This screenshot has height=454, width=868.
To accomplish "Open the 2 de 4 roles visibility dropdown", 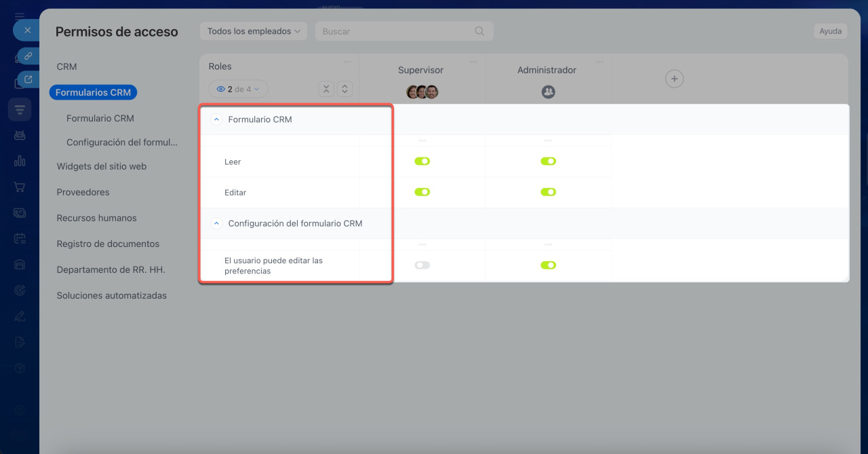I will [238, 89].
